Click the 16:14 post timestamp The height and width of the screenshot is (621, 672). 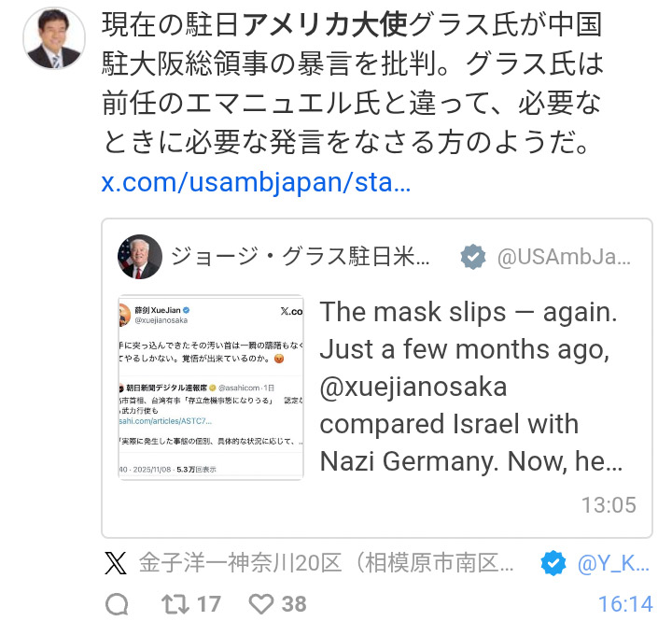625,604
